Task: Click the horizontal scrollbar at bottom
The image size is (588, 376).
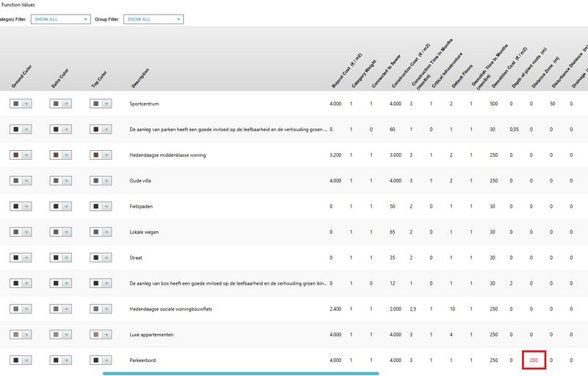Action: pyautogui.click(x=240, y=373)
